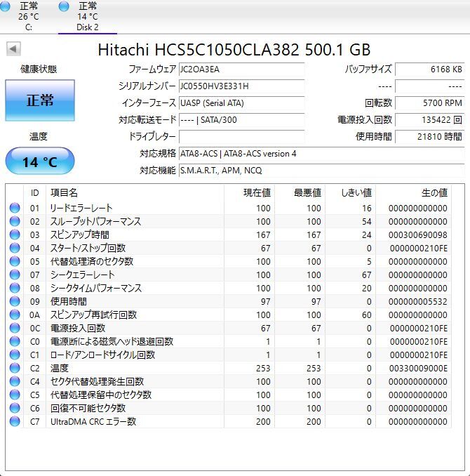470x476 pixels.
Task: Click the standard field ATA8-ACS version 4
Action: (x=321, y=154)
